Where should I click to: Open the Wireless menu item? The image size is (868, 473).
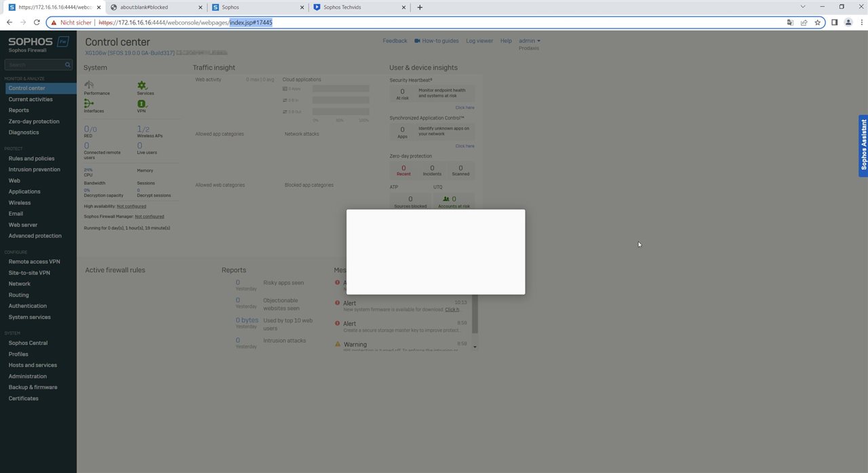point(20,202)
